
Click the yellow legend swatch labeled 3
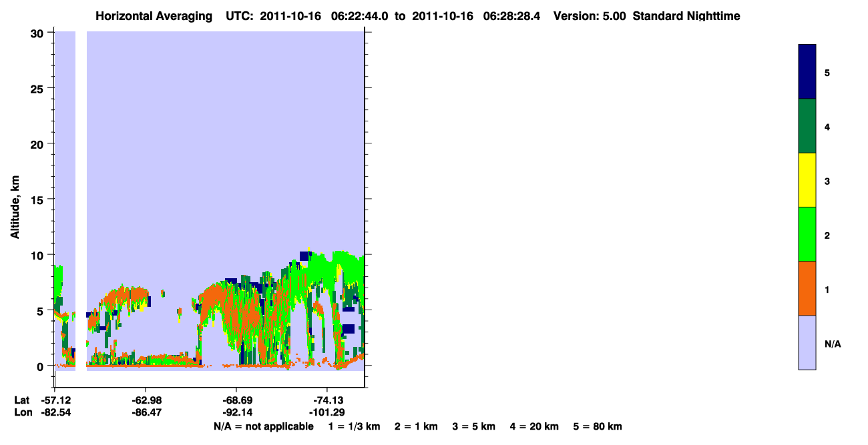click(807, 180)
